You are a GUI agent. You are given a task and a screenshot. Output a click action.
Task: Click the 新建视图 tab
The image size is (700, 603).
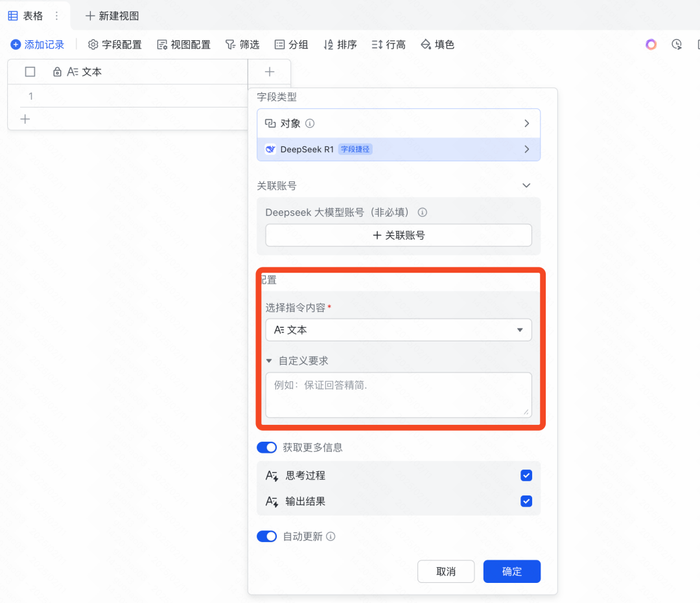click(112, 16)
